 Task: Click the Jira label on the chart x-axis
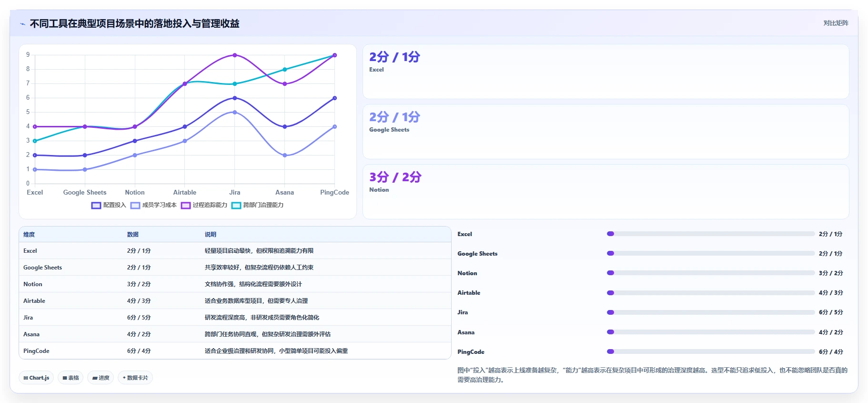point(234,193)
